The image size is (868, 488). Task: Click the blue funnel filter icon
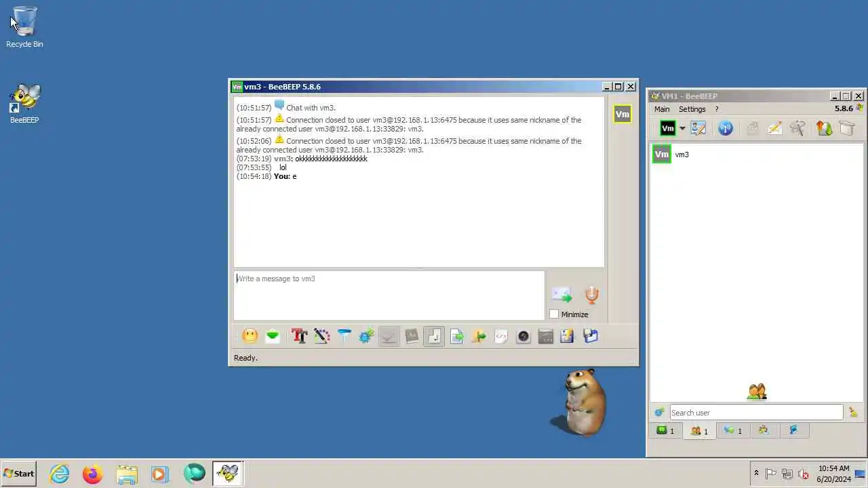(x=344, y=336)
